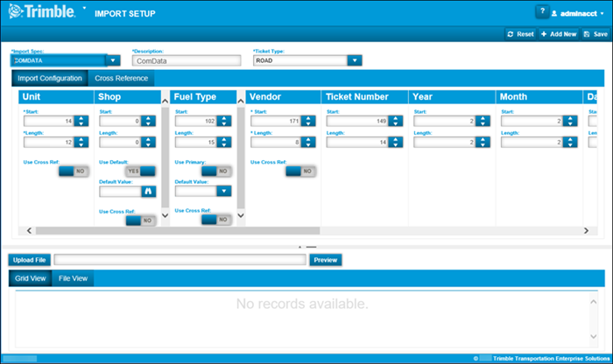Adjust Shop Start stepper
Viewport: 613px width, 364px height.
pos(148,121)
